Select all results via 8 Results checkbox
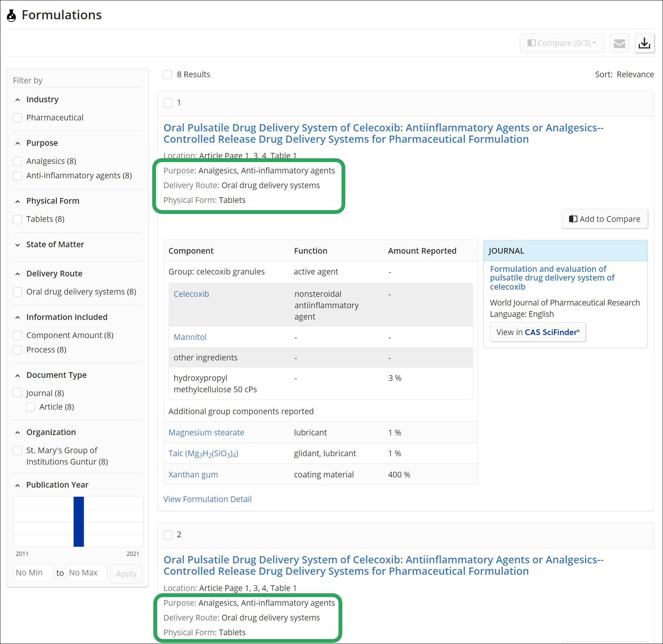 coord(167,75)
